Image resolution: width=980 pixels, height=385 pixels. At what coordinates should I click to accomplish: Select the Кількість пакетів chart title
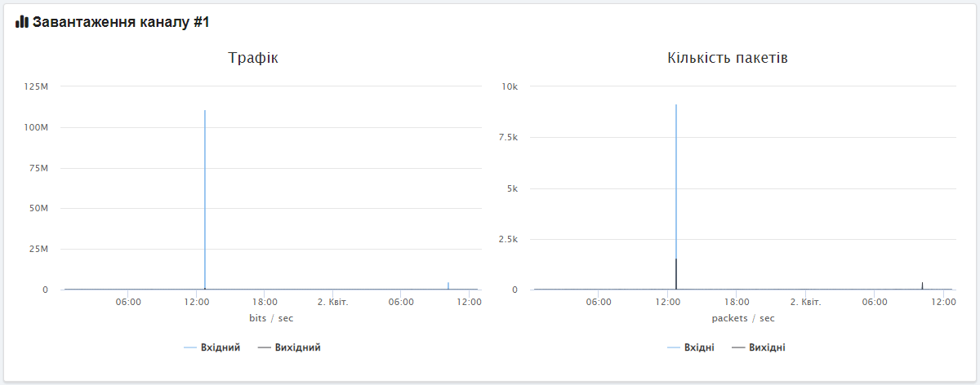[727, 58]
